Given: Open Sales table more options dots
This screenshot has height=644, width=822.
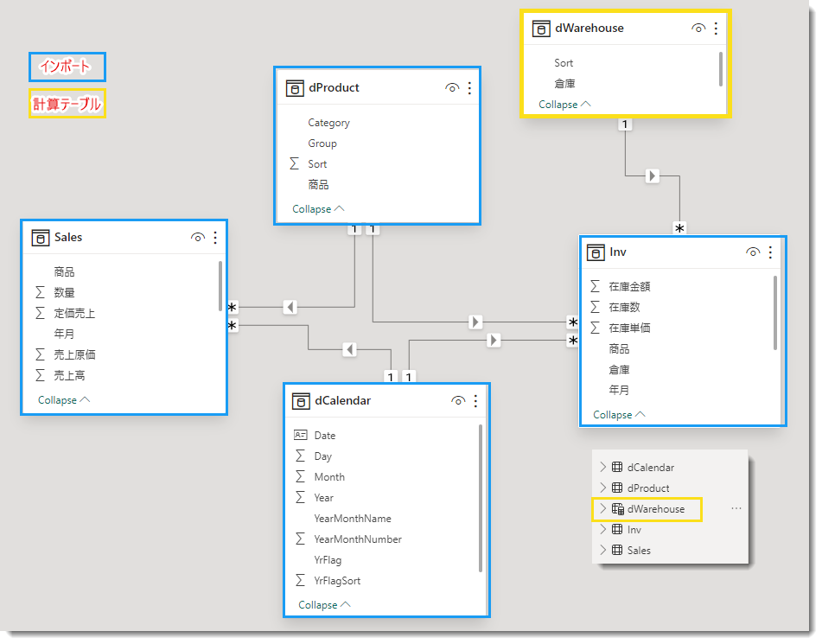Looking at the screenshot, I should point(215,238).
